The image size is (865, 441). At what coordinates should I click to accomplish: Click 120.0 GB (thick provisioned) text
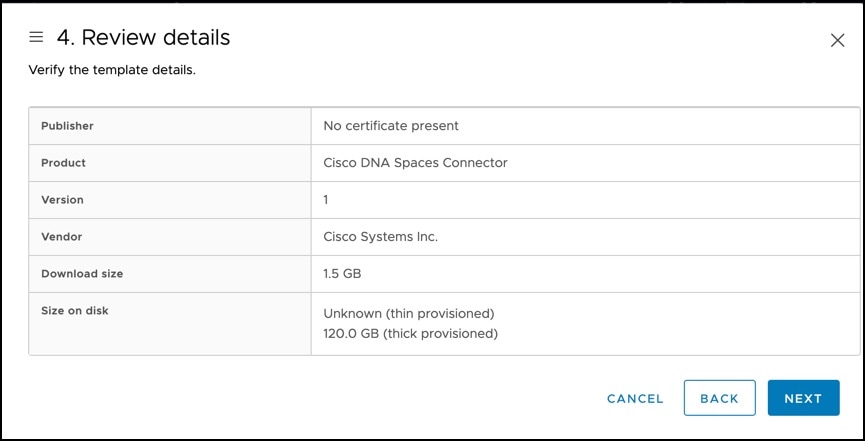(x=410, y=334)
